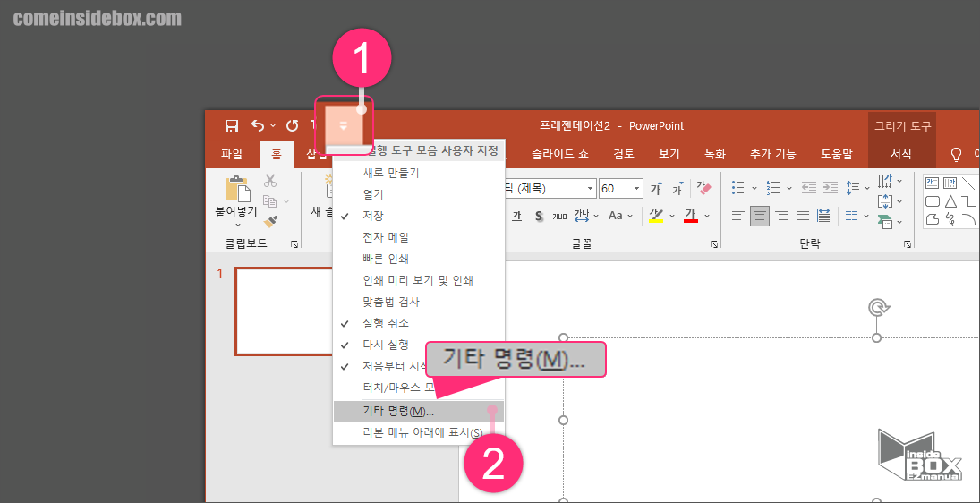
Task: Toggle 열기 in the quick access menu
Action: (418, 194)
